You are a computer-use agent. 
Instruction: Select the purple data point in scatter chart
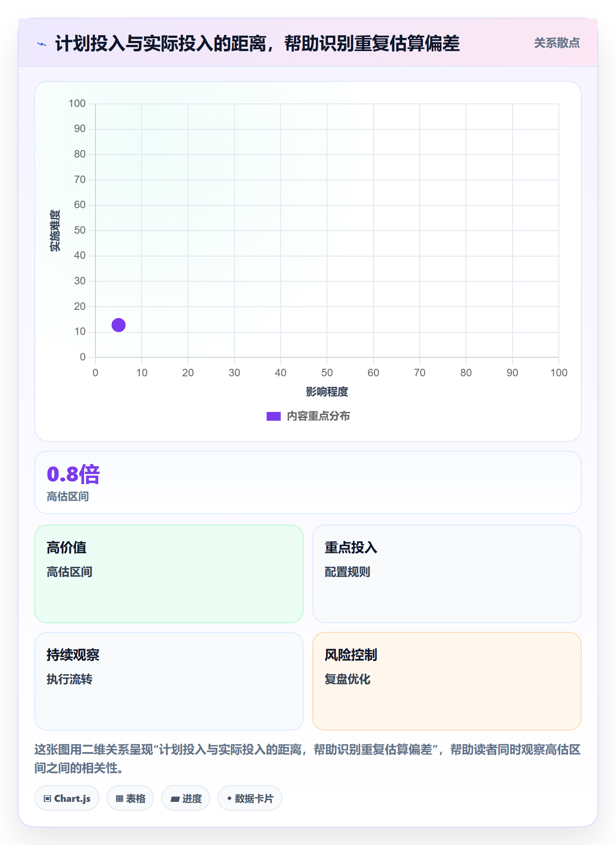pyautogui.click(x=118, y=325)
